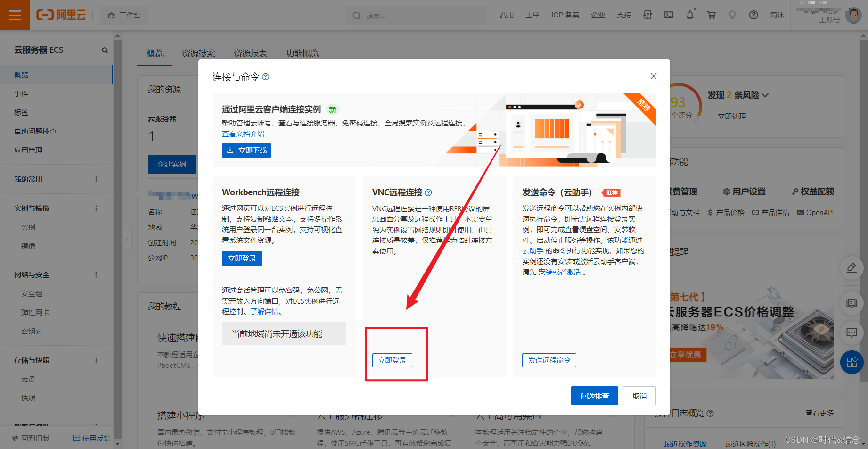Expand the 发现 2 条风险 chevron
Viewport: 868px width, 449px height.
(765, 95)
